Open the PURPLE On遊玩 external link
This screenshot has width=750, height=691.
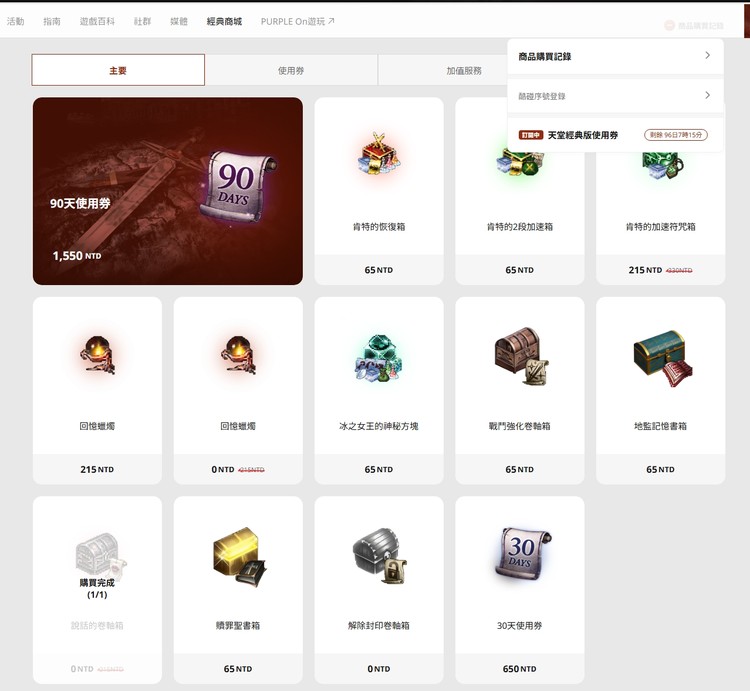[298, 21]
